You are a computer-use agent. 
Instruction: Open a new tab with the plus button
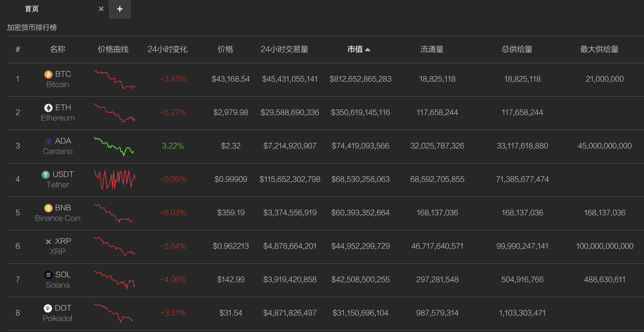click(120, 9)
